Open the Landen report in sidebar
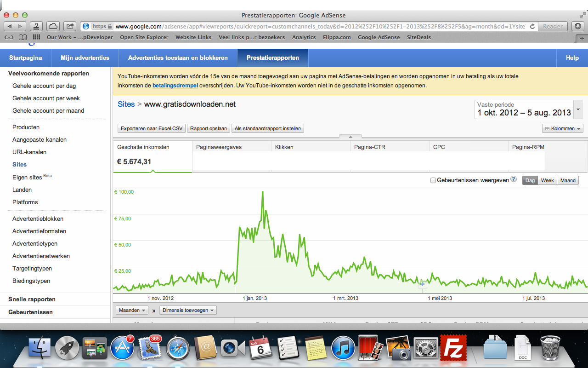 click(x=22, y=190)
